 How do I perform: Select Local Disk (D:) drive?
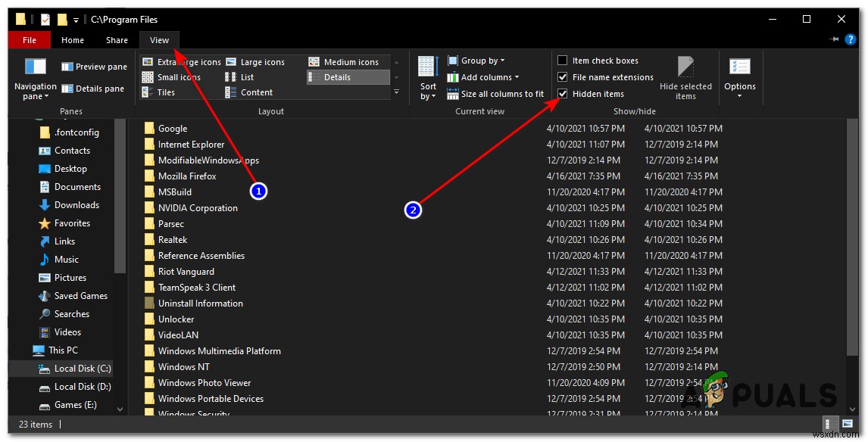coord(75,387)
